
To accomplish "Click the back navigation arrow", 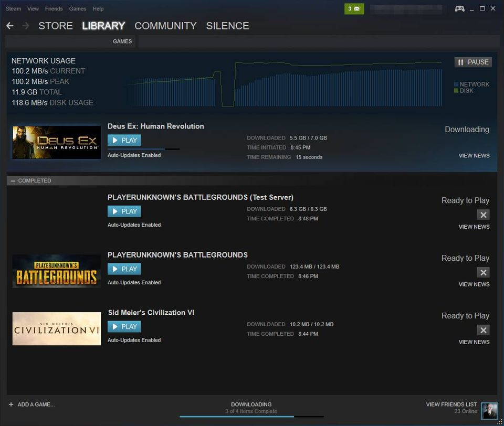I will (x=10, y=26).
